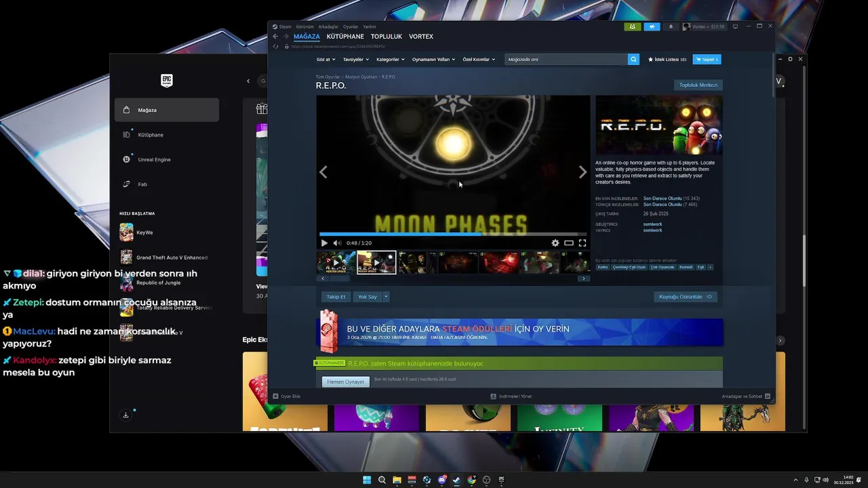Open İstek Listesi wishlist link

click(667, 59)
